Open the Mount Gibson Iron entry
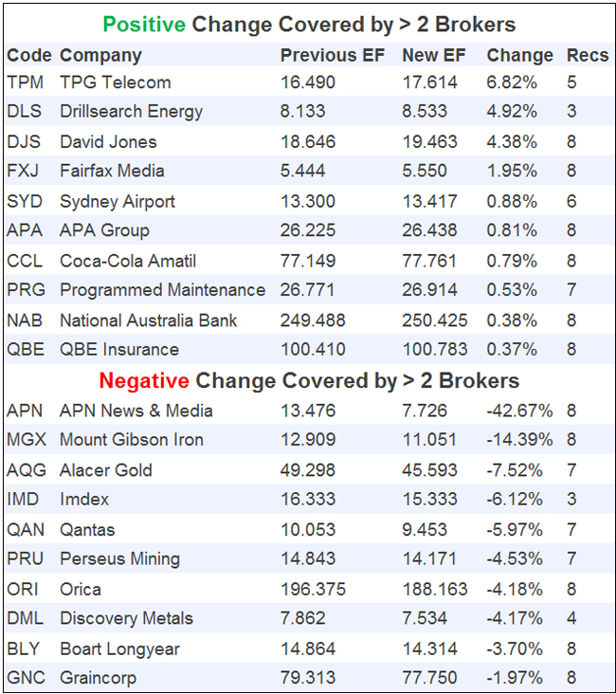The height and width of the screenshot is (694, 616). (131, 440)
